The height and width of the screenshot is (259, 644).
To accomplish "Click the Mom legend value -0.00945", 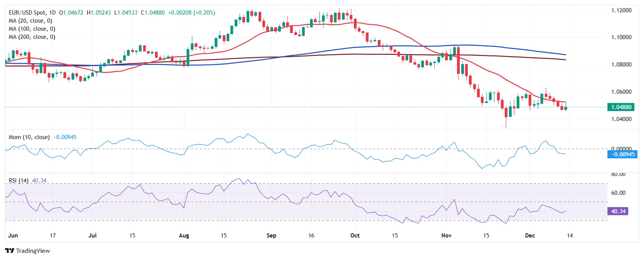I will [65, 137].
